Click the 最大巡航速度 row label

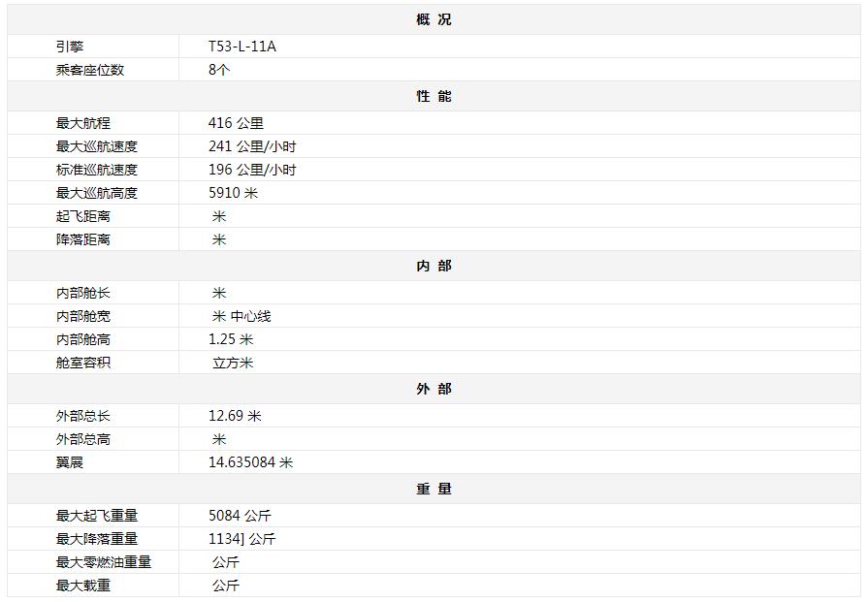coord(97,146)
